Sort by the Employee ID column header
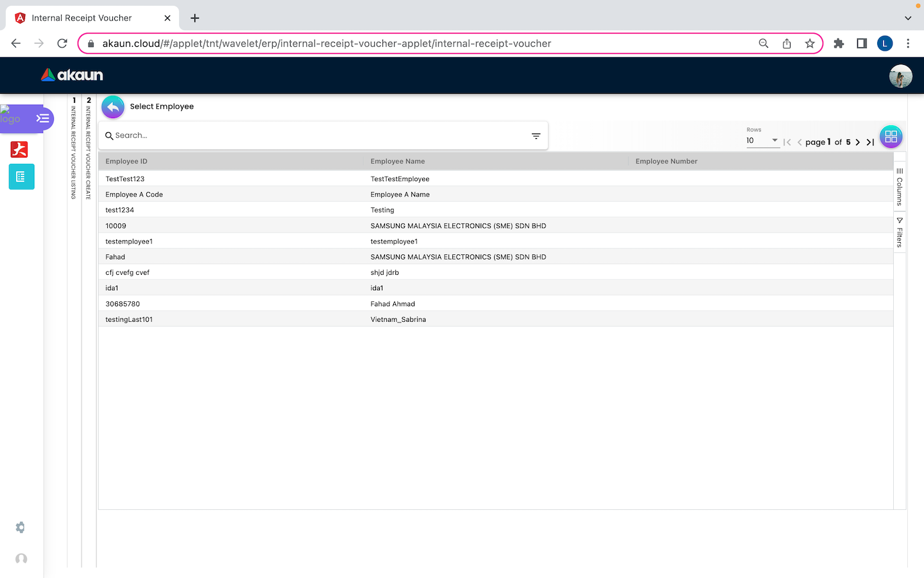Screen dimensions: 924x578 (x=126, y=161)
